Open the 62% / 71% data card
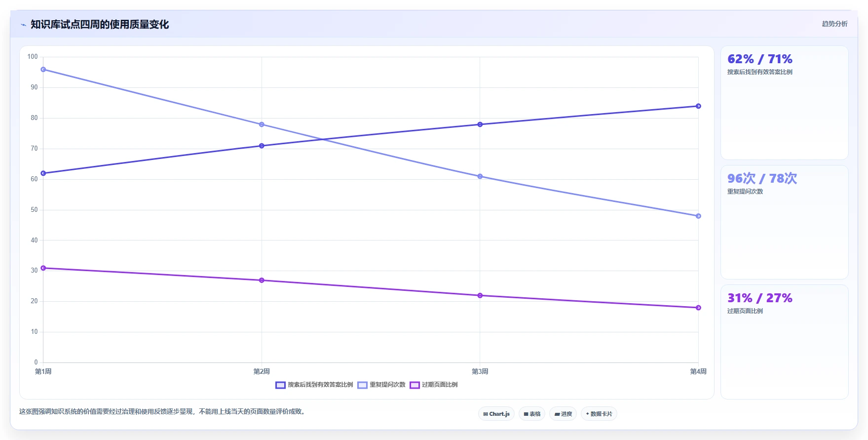The width and height of the screenshot is (868, 440). (x=785, y=103)
